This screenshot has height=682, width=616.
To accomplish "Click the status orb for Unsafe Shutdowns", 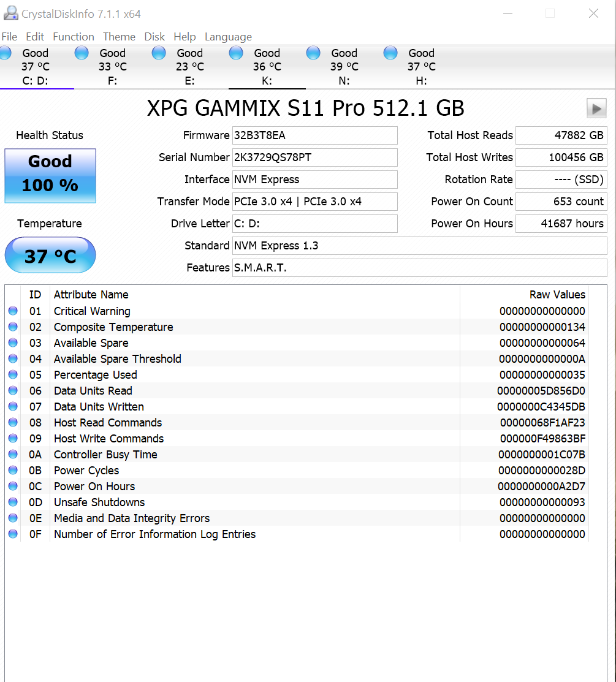I will 13,502.
